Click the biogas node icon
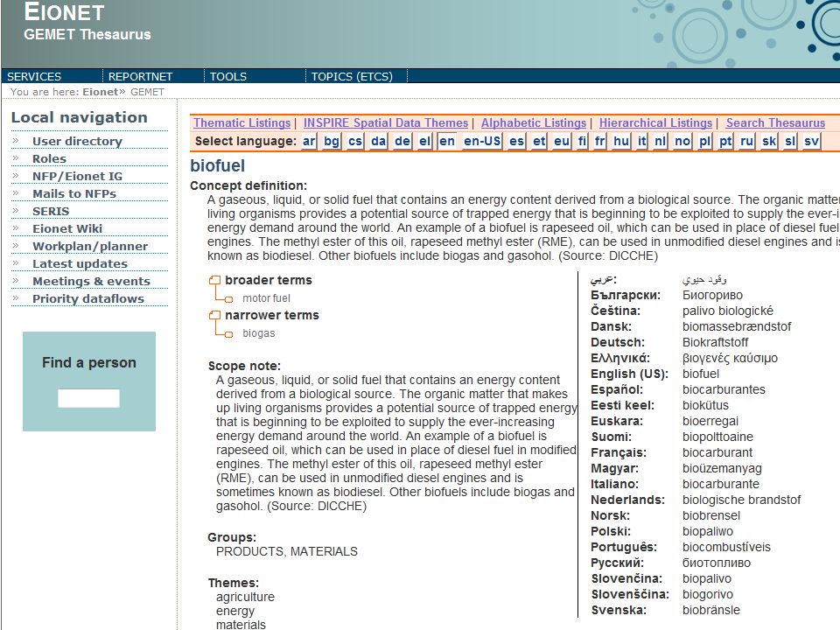Viewport: 840px width, 630px height. tap(228, 334)
